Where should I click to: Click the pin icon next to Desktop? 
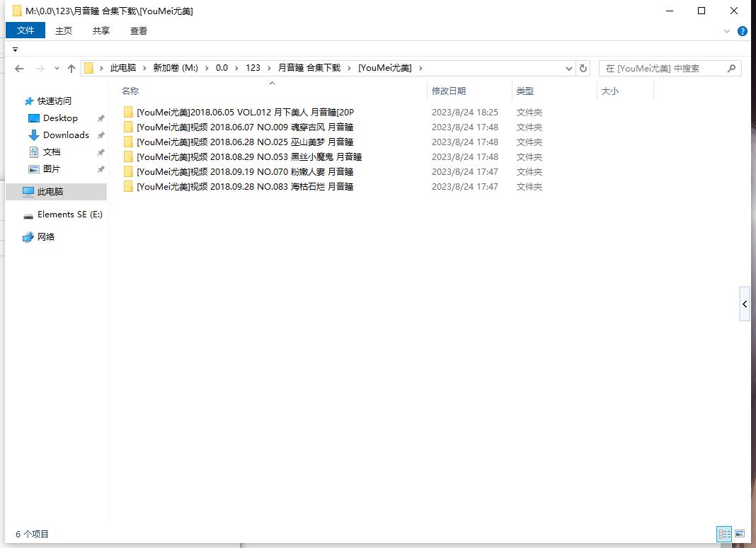click(x=101, y=118)
